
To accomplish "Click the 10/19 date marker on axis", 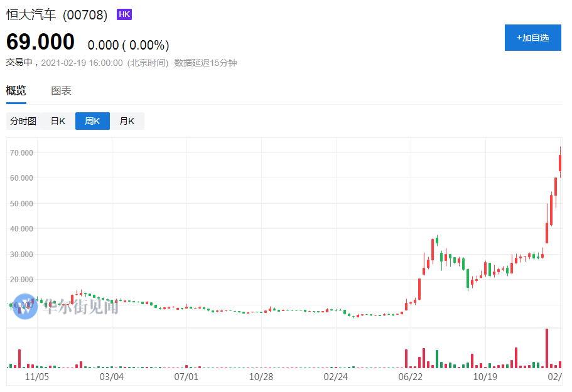I will 485,377.
